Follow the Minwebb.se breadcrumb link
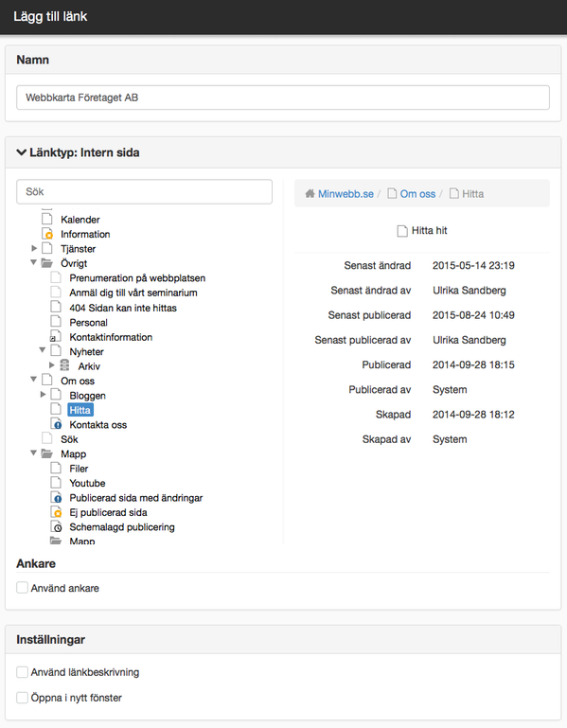This screenshot has width=567, height=728. pyautogui.click(x=346, y=194)
